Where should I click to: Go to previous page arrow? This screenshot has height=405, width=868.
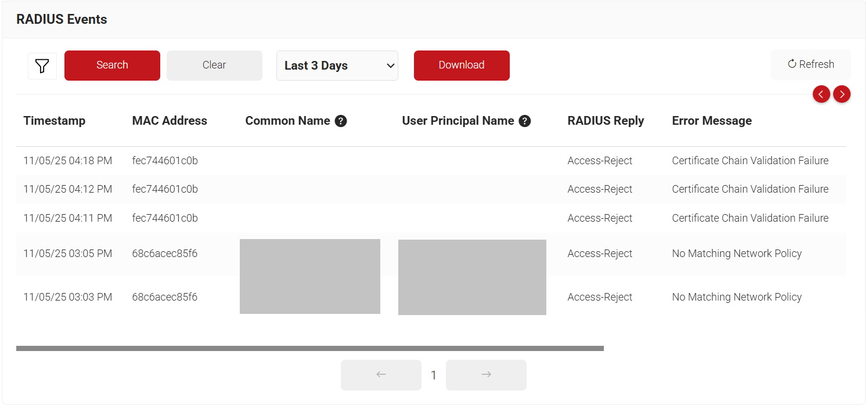[381, 375]
